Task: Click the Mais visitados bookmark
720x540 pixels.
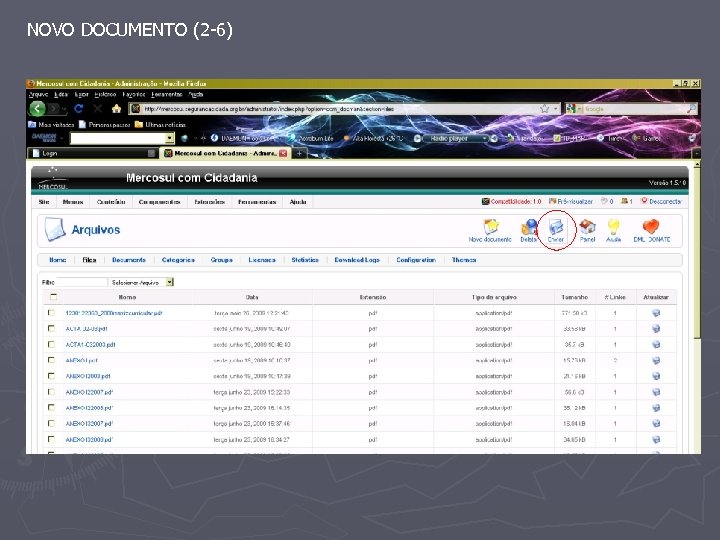Action: 51,124
